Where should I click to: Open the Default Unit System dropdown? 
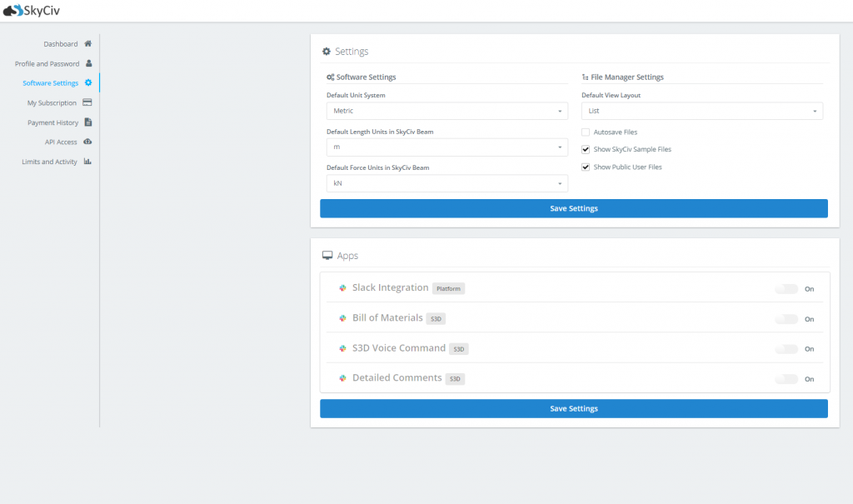tap(447, 111)
